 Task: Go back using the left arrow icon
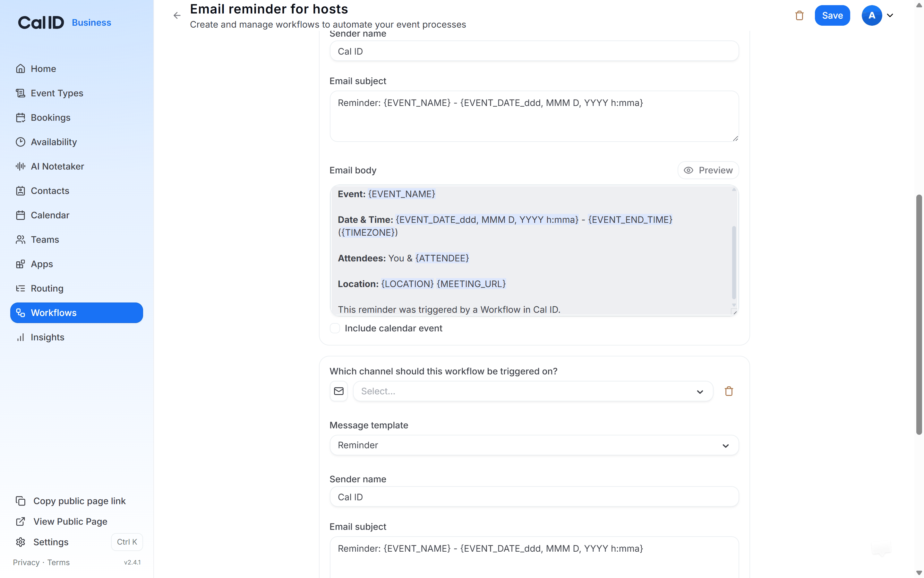tap(177, 15)
